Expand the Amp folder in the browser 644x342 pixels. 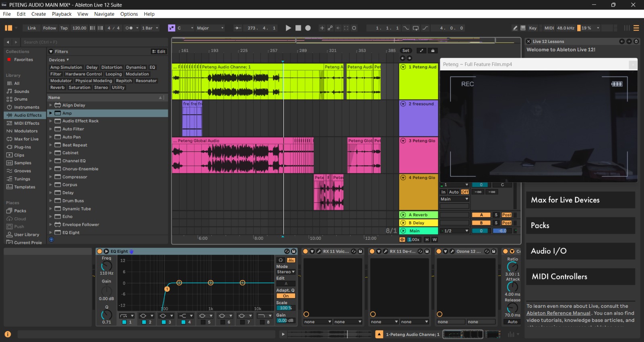coord(51,113)
